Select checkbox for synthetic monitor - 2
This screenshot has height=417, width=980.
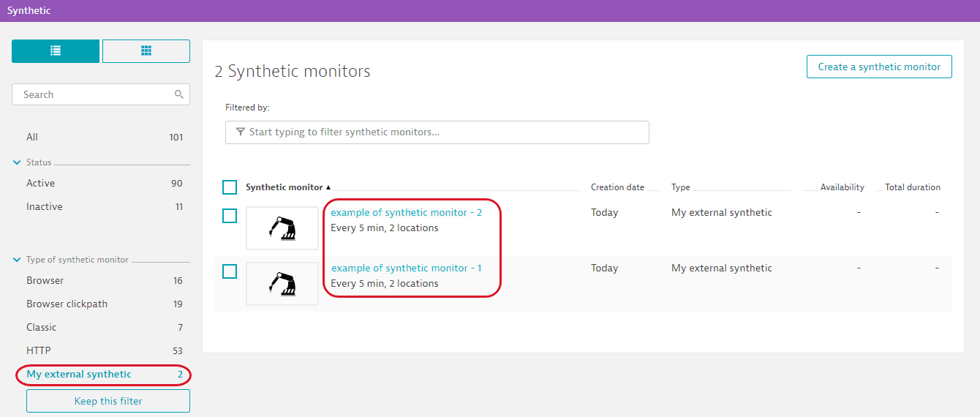230,216
